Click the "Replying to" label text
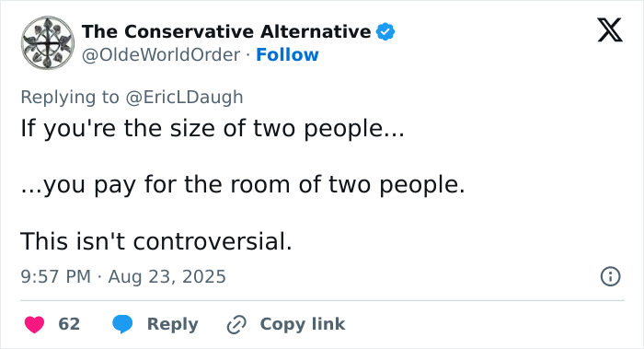644x349 pixels. click(70, 98)
